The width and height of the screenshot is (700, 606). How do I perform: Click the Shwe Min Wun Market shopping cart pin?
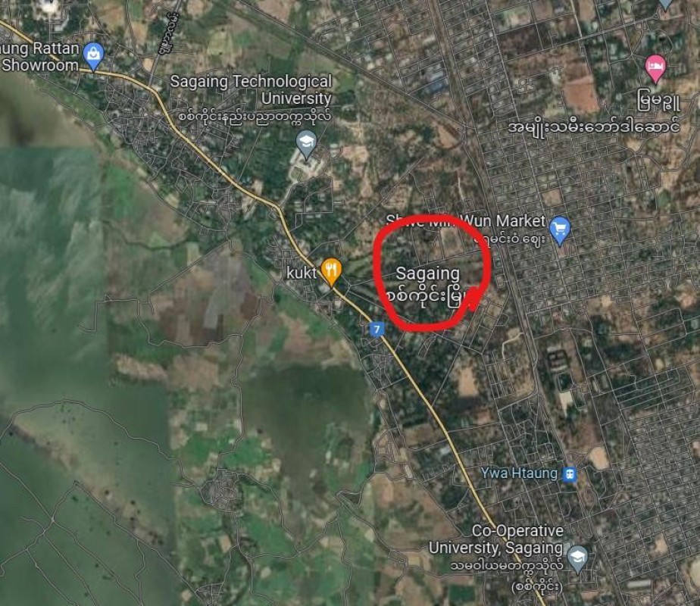click(561, 230)
